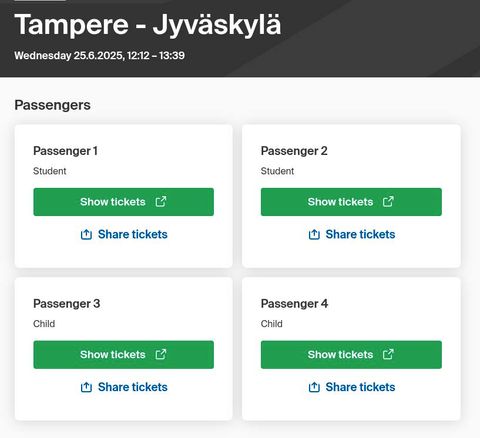Click external-link icon on Passenger 3 Show tickets
The image size is (480, 438).
click(x=161, y=354)
